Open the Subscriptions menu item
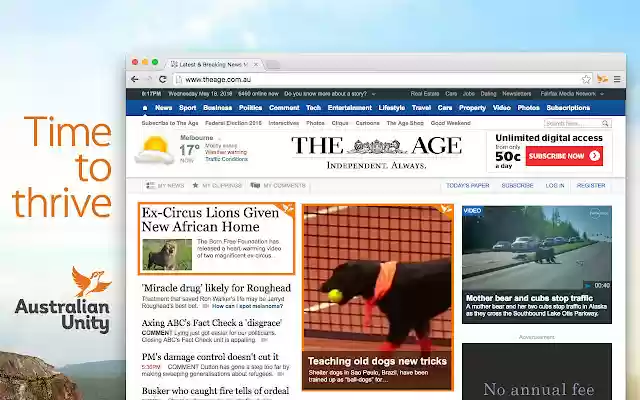 pos(568,108)
